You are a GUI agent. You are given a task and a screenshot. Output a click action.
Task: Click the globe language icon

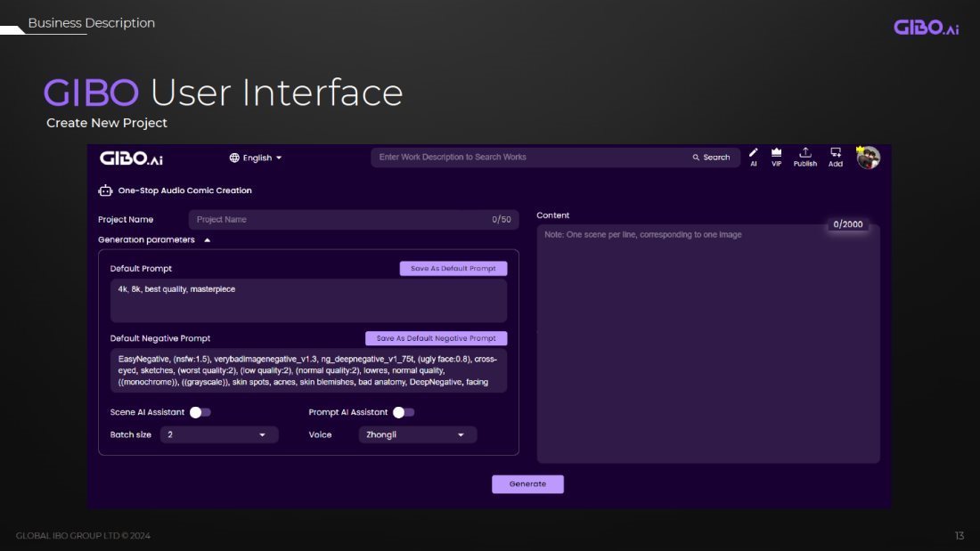[234, 158]
